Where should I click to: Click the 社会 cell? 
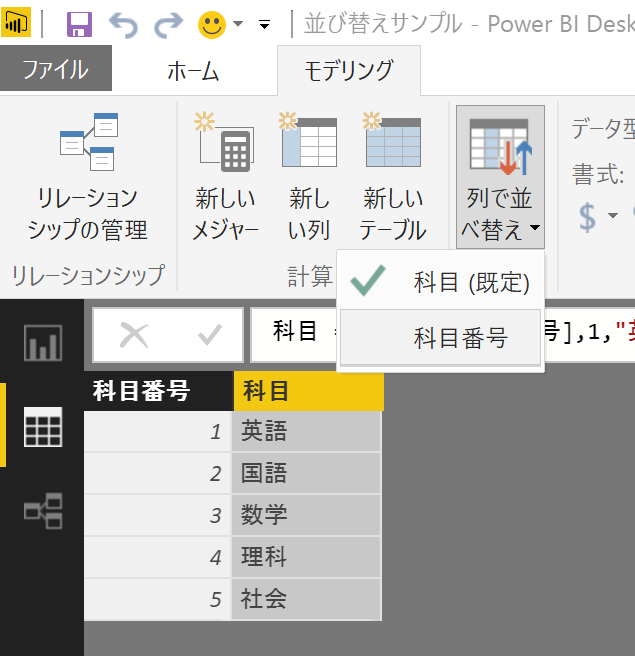pos(306,599)
